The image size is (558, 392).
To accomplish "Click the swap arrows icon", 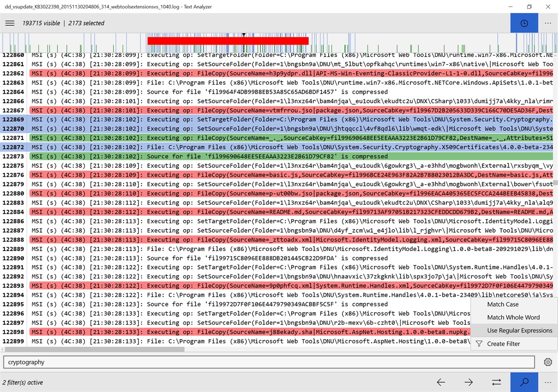I will pyautogui.click(x=497, y=383).
